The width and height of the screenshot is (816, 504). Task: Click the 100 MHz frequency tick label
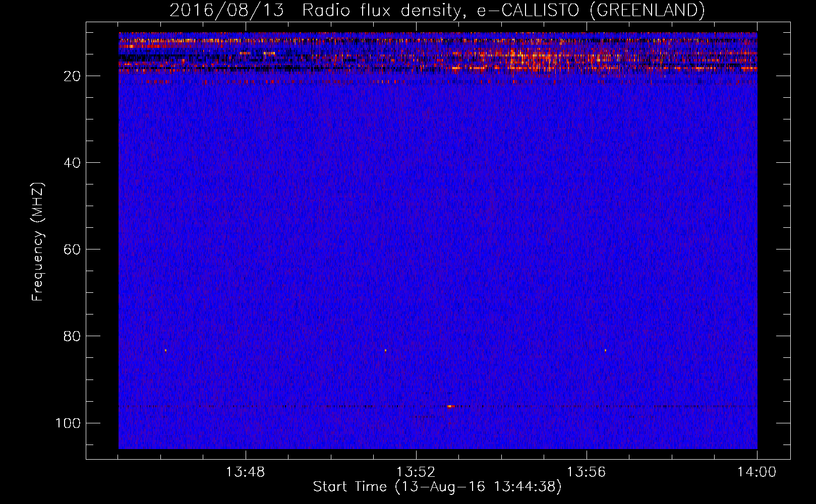pyautogui.click(x=68, y=423)
